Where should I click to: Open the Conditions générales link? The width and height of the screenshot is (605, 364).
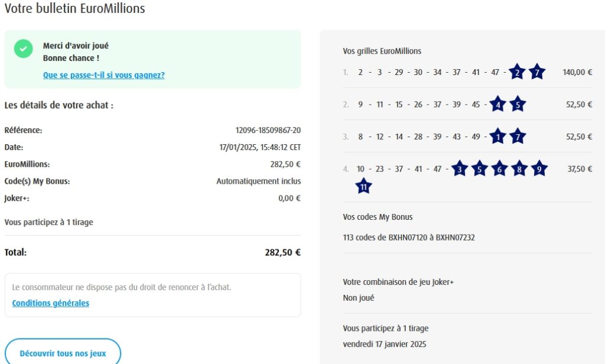click(51, 303)
